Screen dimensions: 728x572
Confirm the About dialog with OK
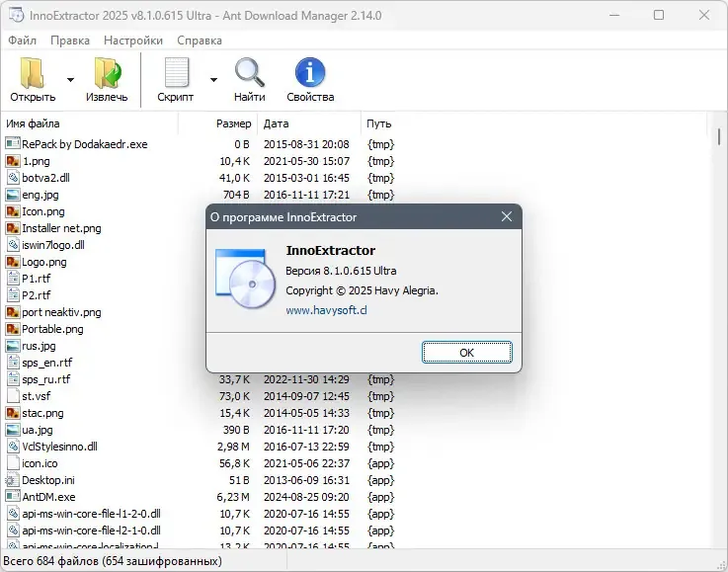point(466,353)
